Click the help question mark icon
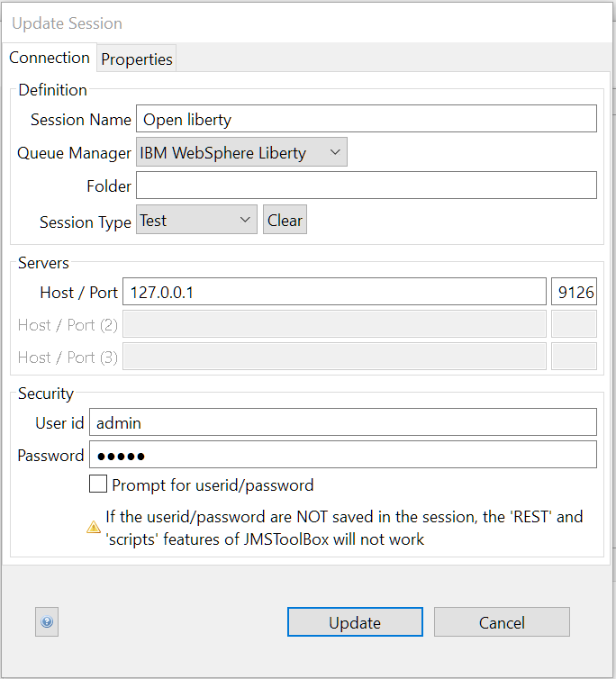 click(x=47, y=622)
